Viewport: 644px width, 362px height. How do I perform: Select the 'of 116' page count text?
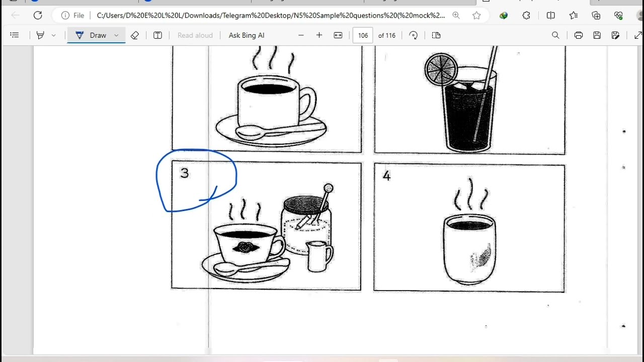pos(387,35)
